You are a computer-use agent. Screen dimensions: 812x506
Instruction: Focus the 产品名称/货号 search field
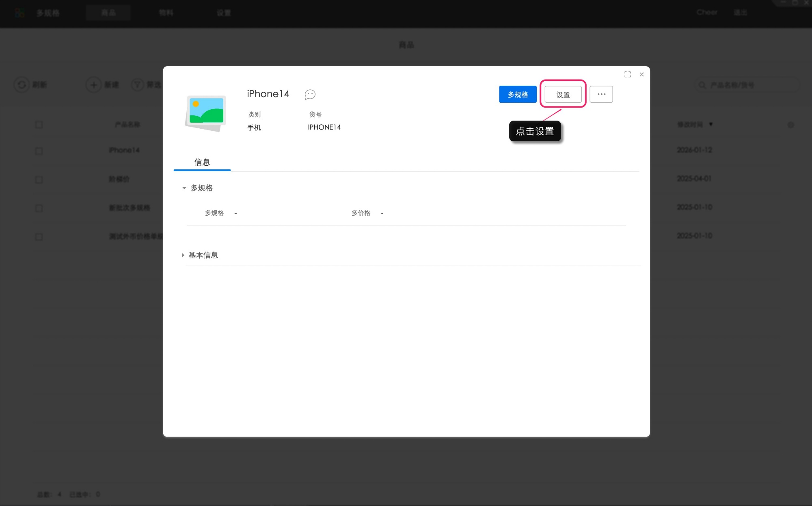[747, 85]
